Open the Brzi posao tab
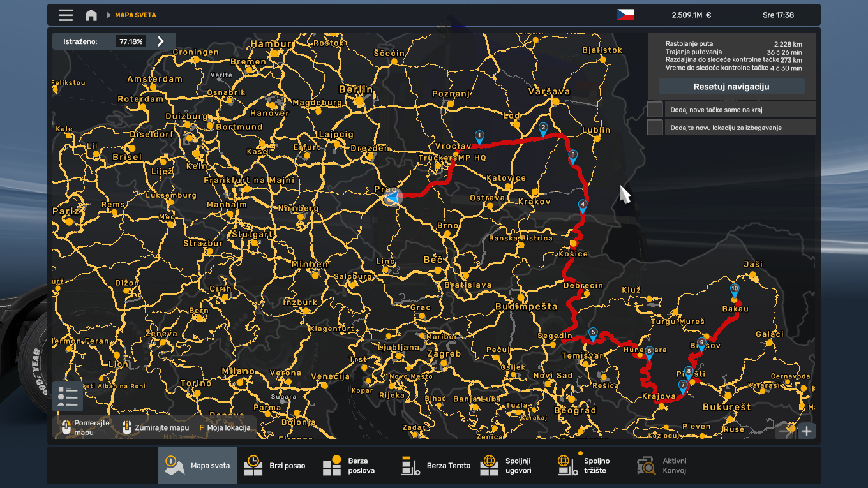Viewport: 868px width, 488px height. pos(275,466)
